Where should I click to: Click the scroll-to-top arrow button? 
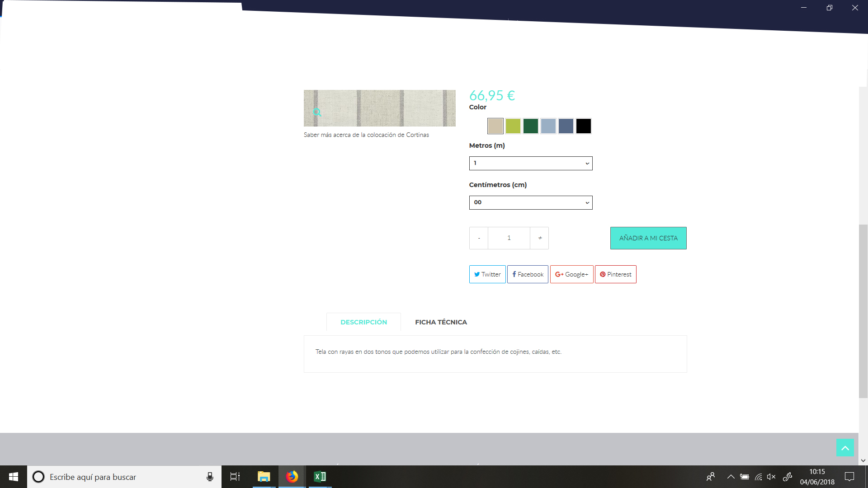coord(844,447)
